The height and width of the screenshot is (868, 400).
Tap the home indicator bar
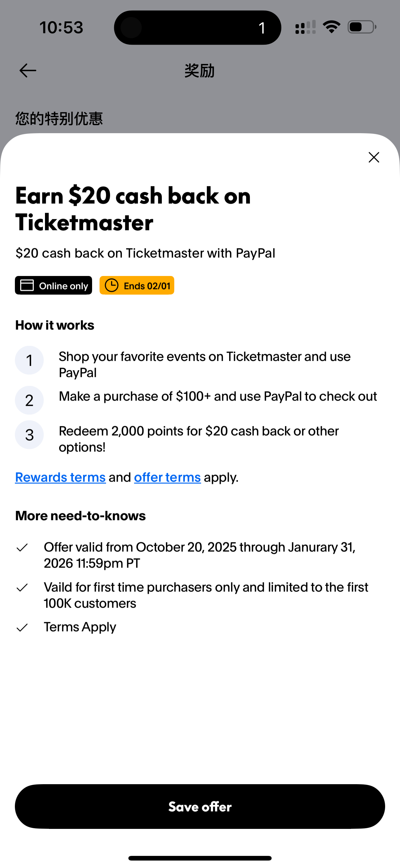pyautogui.click(x=200, y=858)
